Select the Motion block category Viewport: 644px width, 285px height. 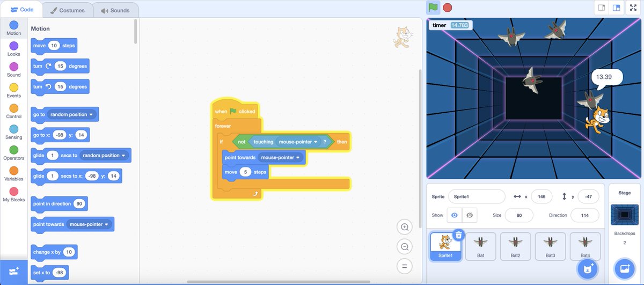pyautogui.click(x=14, y=28)
